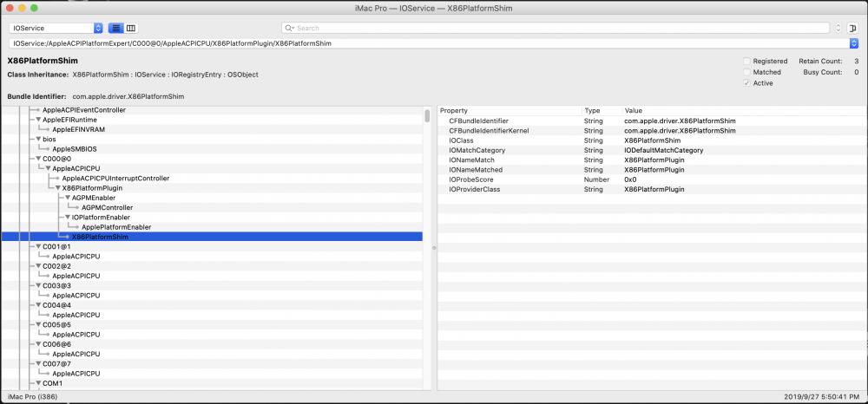Collapse the C001@1 node
The width and height of the screenshot is (868, 404).
(39, 246)
